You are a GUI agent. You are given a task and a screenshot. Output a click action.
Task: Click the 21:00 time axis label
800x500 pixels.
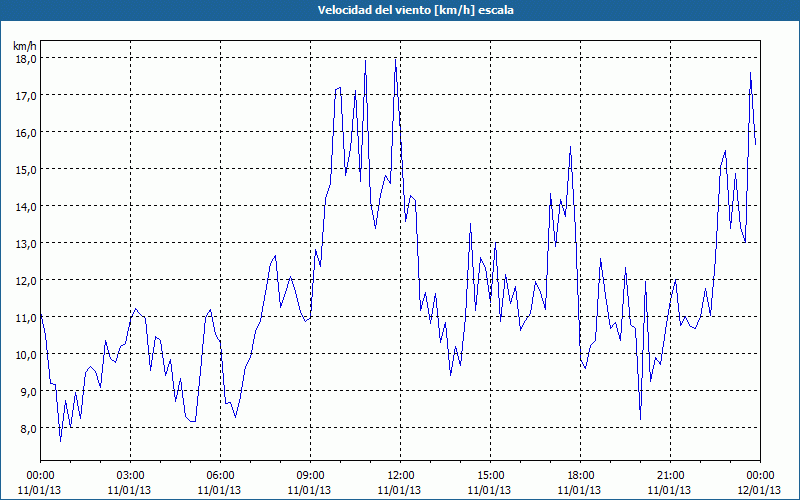[670, 476]
